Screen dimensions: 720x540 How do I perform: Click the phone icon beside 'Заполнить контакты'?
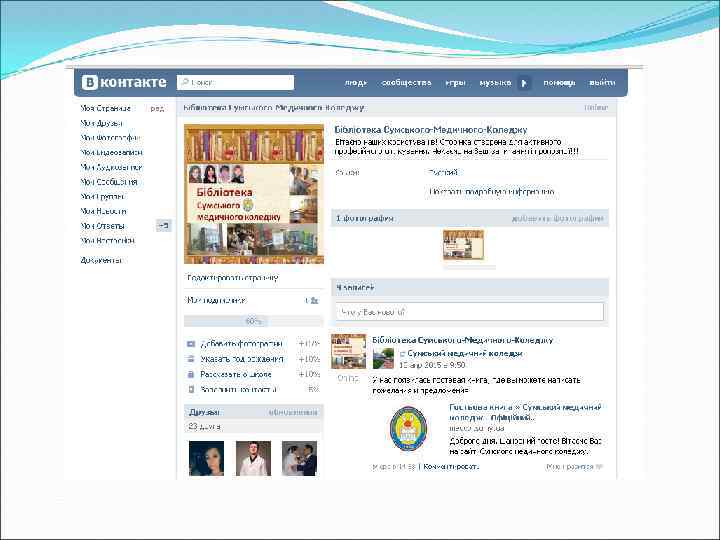point(191,389)
